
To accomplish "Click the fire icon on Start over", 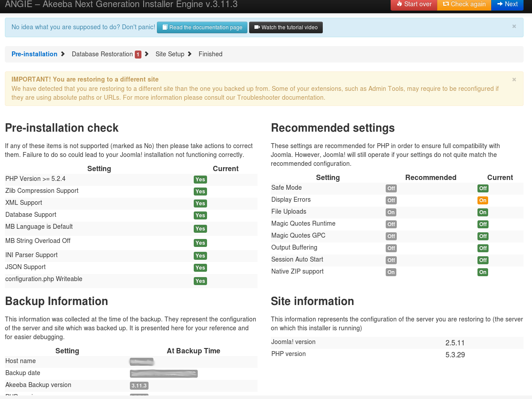I will tap(399, 4).
